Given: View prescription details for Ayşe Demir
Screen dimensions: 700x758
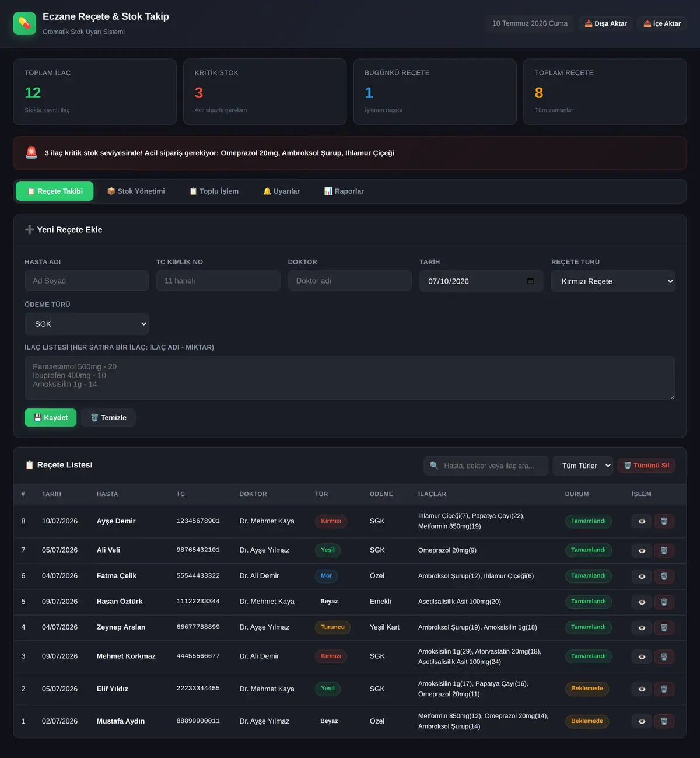Looking at the screenshot, I should pyautogui.click(x=642, y=521).
